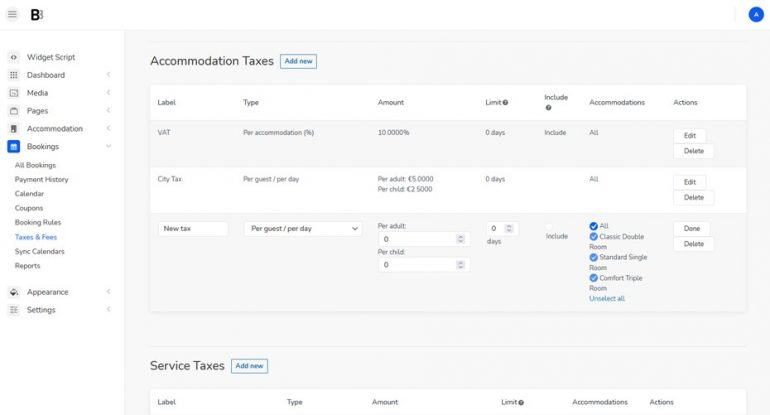
Task: Click the Per accommodation (%) type cell
Action: [x=278, y=133]
